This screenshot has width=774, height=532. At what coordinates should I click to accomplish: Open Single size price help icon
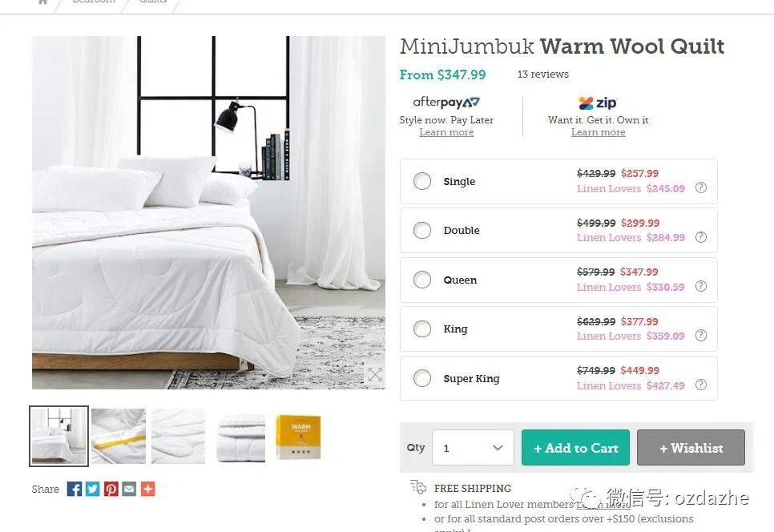[x=701, y=187]
